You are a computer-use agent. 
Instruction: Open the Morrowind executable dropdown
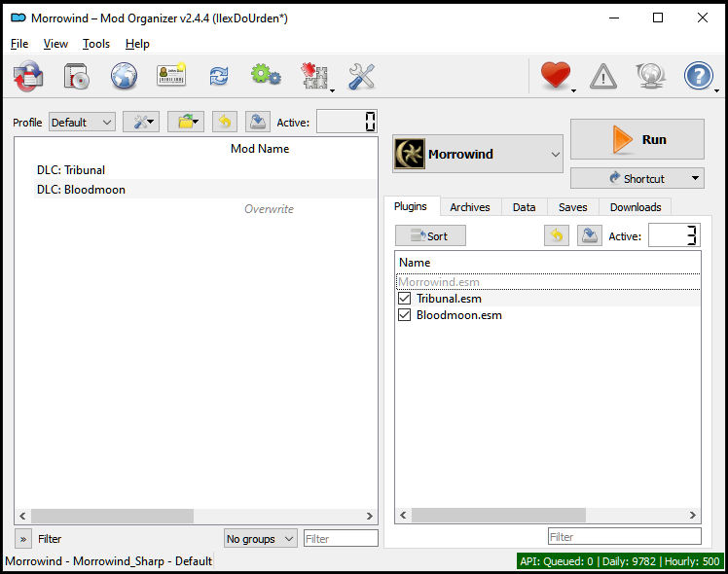point(478,154)
